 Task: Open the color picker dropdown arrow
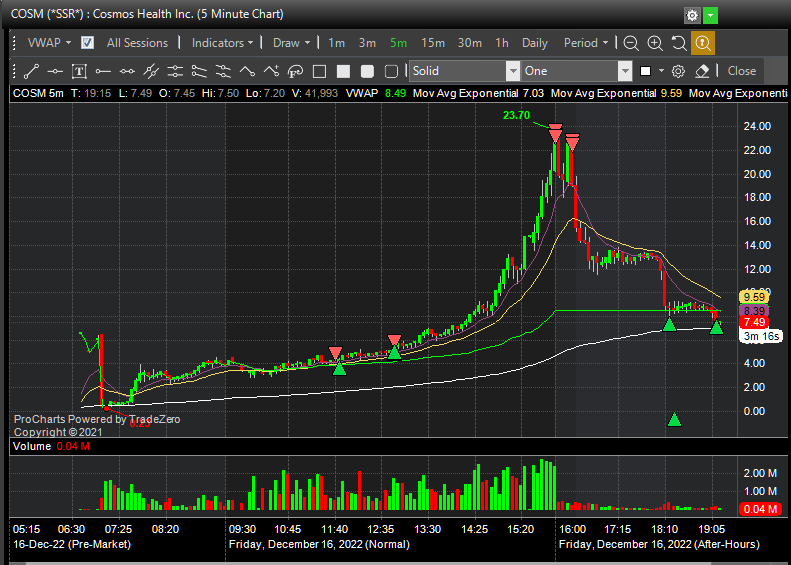click(661, 71)
